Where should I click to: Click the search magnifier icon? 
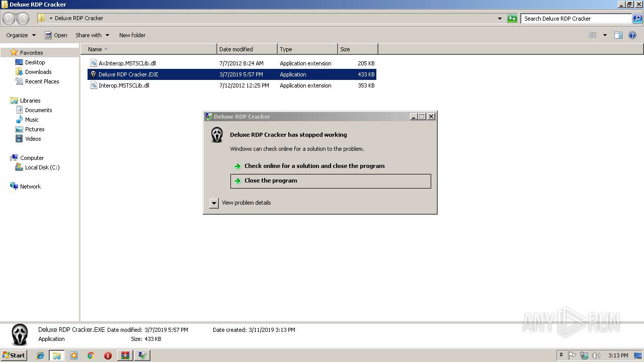point(637,19)
